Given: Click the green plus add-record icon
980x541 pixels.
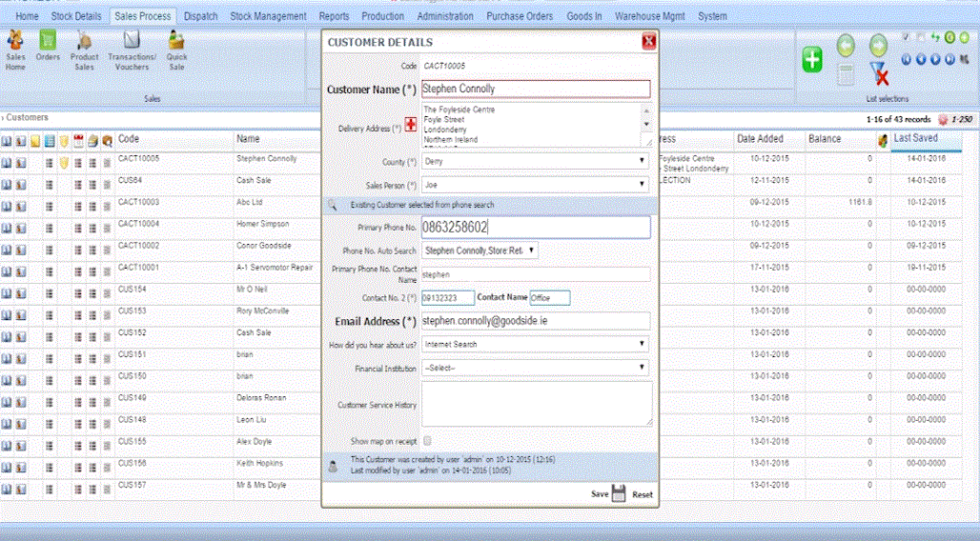Looking at the screenshot, I should (x=812, y=60).
